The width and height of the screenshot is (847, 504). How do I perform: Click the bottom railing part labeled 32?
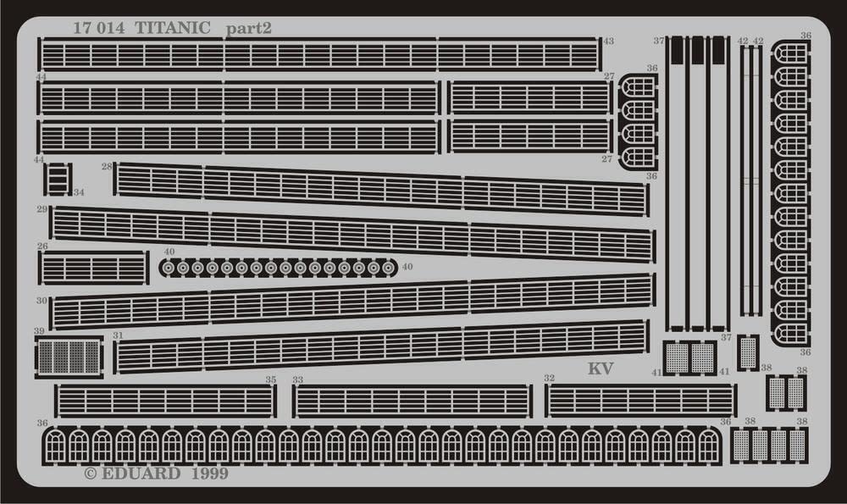(640, 401)
